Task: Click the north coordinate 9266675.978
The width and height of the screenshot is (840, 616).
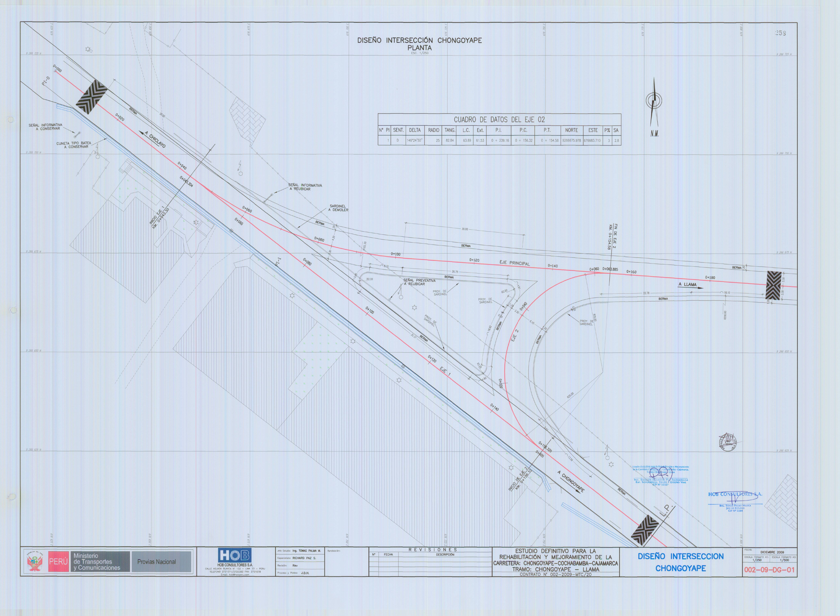Action: [x=571, y=141]
